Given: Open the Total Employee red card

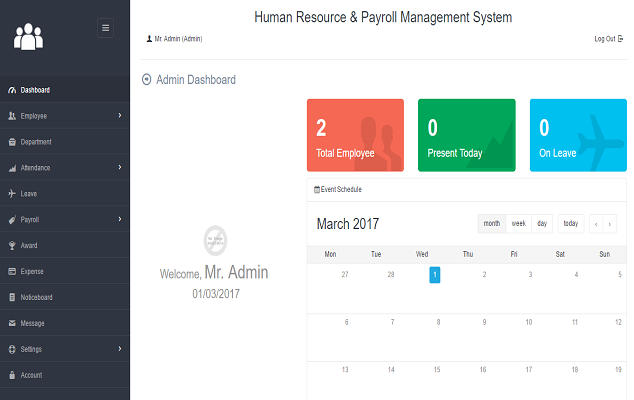Looking at the screenshot, I should pyautogui.click(x=355, y=135).
